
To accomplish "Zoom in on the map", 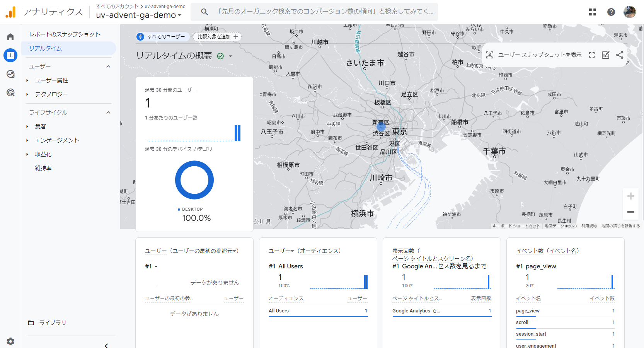I will coord(631,196).
